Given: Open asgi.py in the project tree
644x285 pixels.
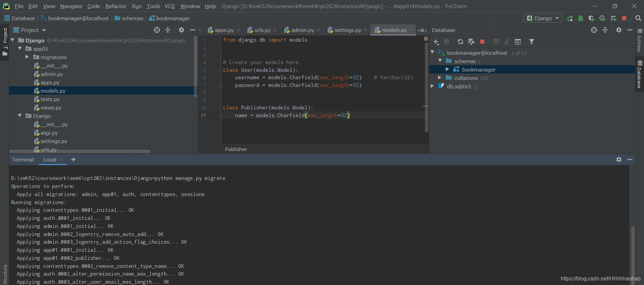Looking at the screenshot, I should 49,133.
